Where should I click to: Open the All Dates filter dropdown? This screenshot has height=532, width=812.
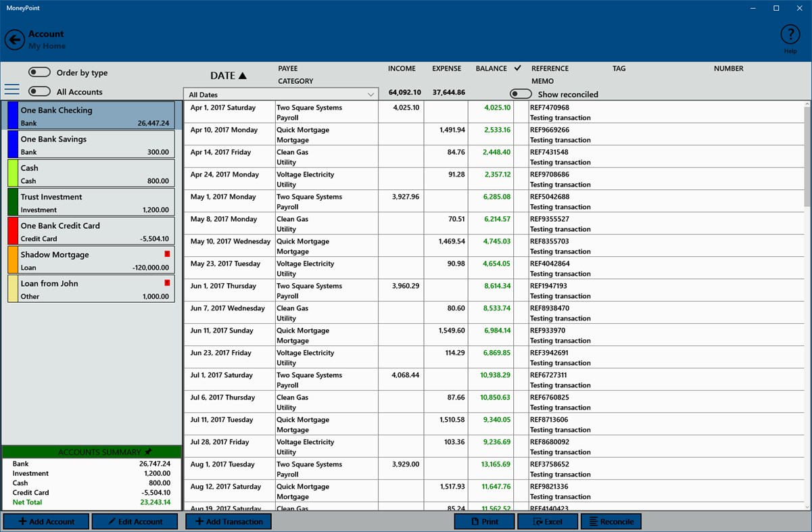pyautogui.click(x=280, y=93)
